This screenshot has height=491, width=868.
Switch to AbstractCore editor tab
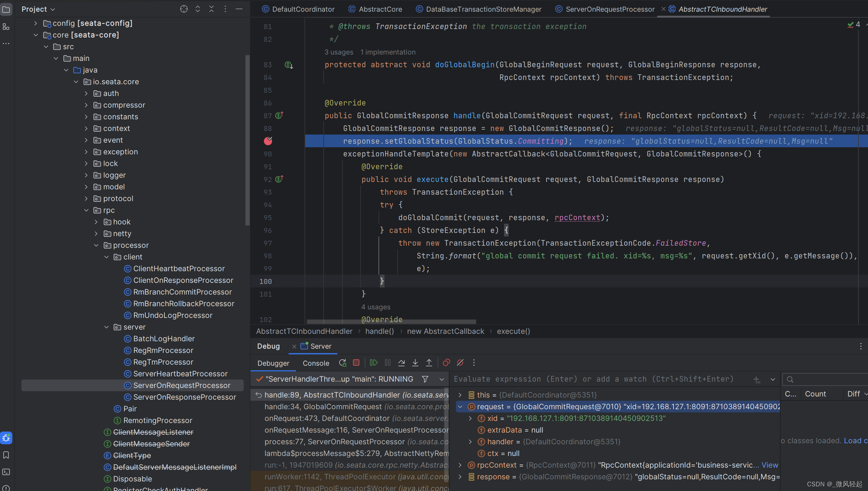375,9
